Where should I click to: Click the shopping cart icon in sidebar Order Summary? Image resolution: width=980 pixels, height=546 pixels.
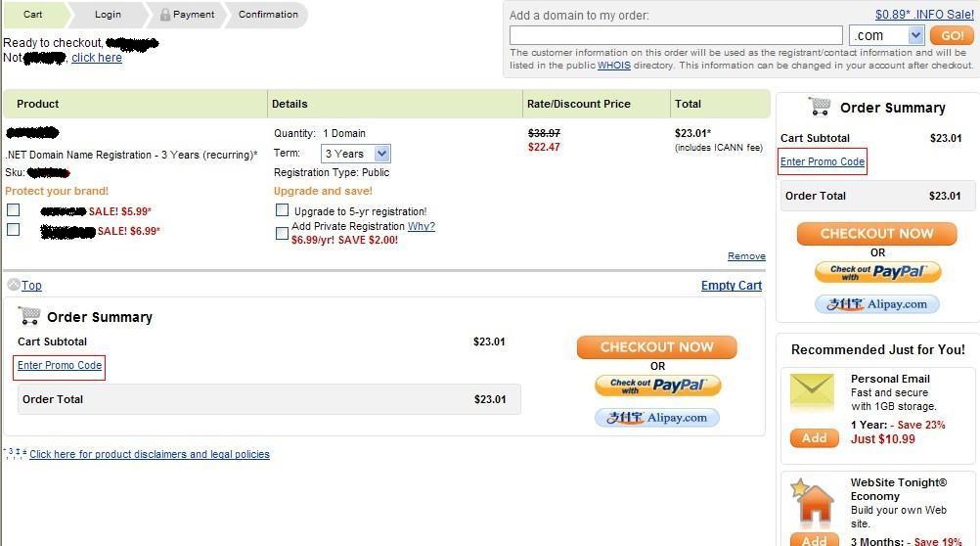[820, 107]
